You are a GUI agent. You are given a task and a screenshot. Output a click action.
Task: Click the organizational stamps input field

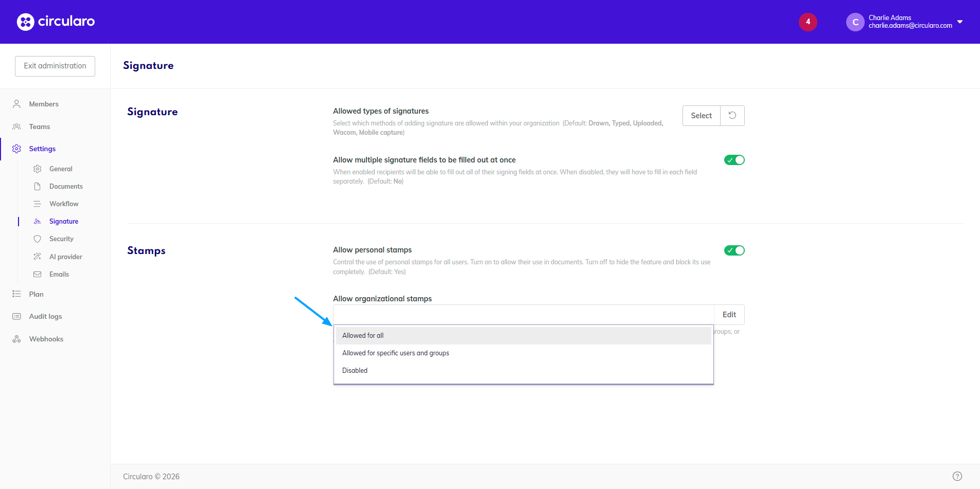[523, 315]
